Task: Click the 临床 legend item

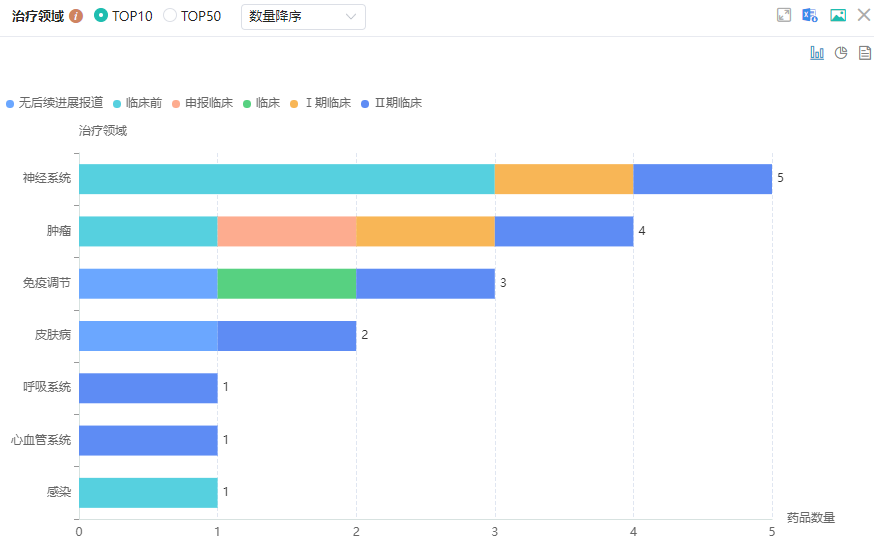Action: tap(262, 103)
